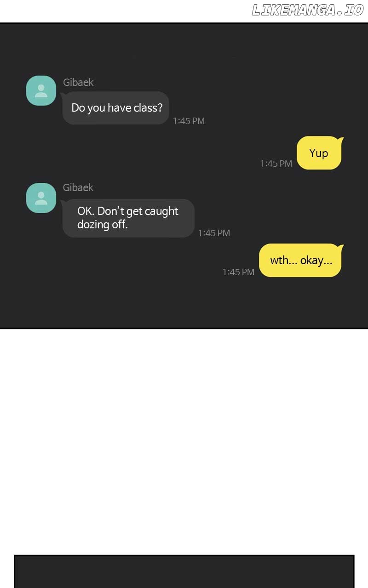The height and width of the screenshot is (588, 368).
Task: Select the yellow "Yup" reply bubble
Action: coord(320,153)
